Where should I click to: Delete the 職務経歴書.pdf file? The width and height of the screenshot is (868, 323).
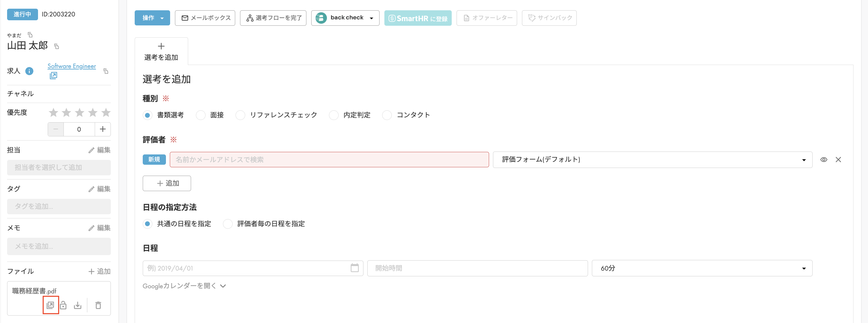point(98,306)
